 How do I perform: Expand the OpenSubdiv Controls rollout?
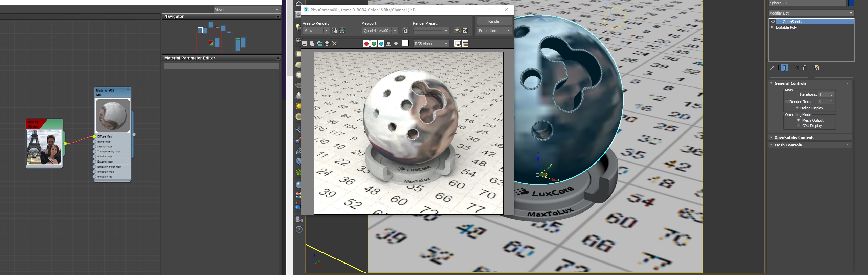tap(794, 137)
